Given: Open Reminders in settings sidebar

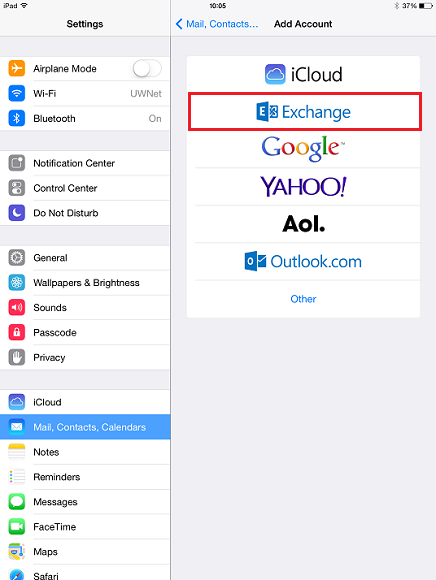Looking at the screenshot, I should click(85, 477).
